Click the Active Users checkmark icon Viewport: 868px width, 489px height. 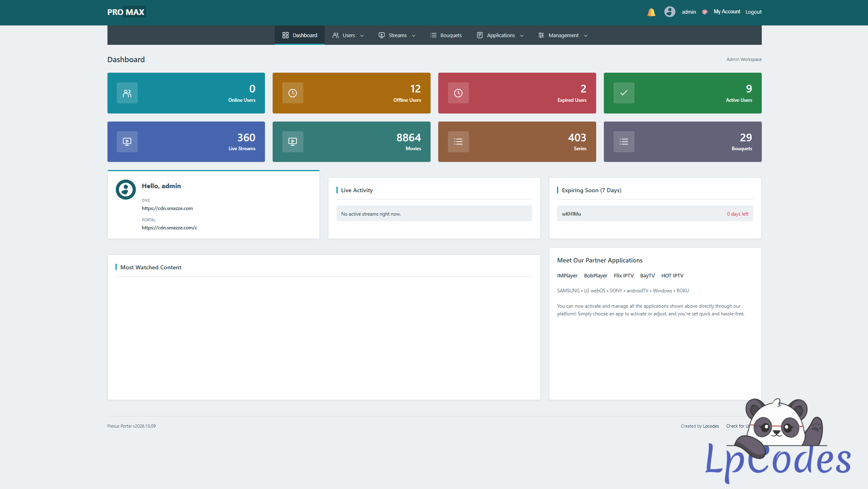pos(624,93)
